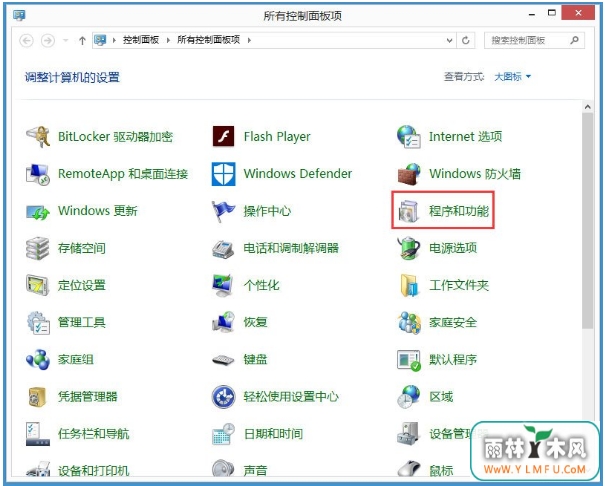Open the 家庭组 spheres icon
605x486 pixels.
pos(37,359)
